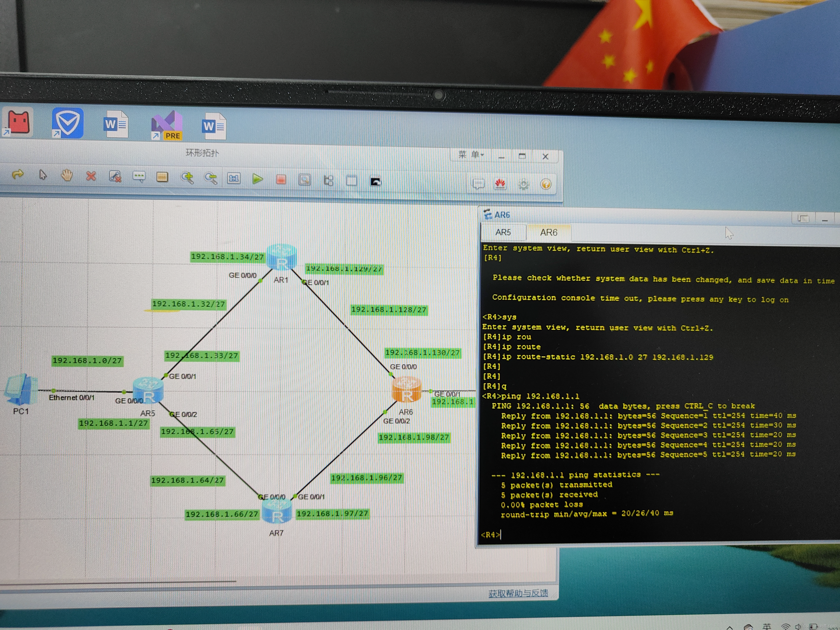Open the blue shield desktop shortcut

[68, 123]
